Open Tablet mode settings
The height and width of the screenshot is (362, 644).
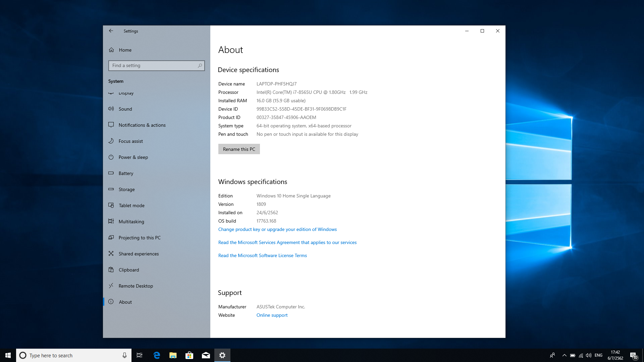tap(156, 205)
